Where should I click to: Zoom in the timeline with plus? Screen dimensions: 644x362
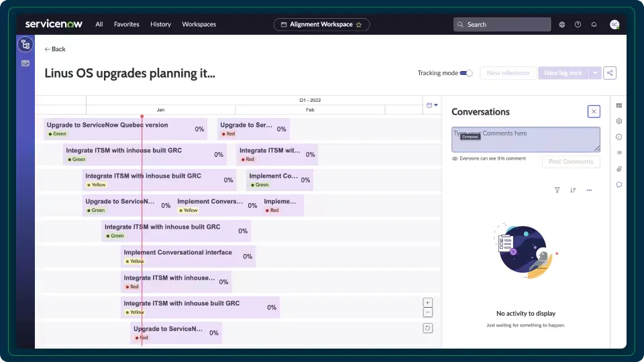(427, 302)
